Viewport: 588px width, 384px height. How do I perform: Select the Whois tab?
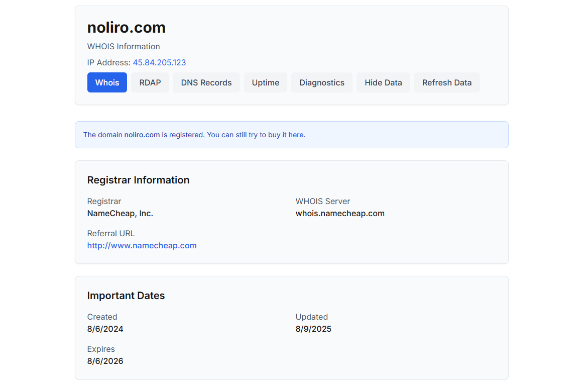tap(107, 82)
